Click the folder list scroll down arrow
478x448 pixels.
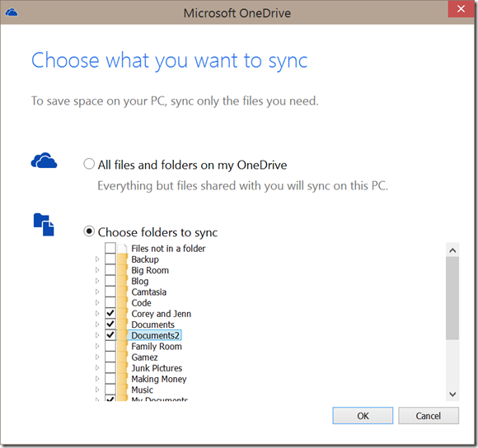point(452,394)
